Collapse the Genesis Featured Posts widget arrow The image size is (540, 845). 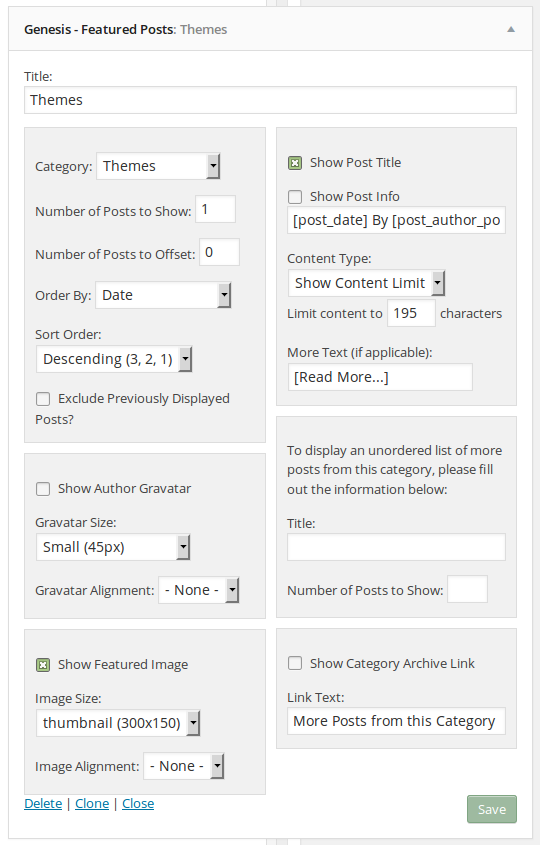click(x=511, y=30)
